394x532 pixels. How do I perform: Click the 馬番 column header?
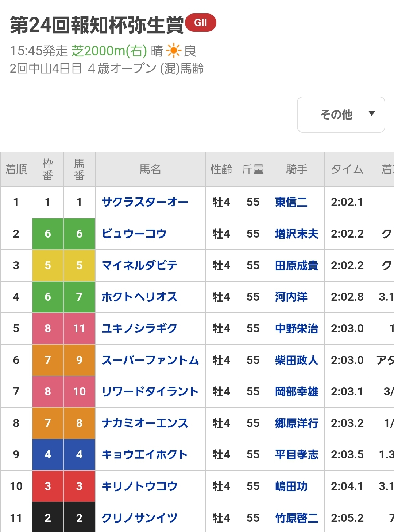(x=80, y=169)
